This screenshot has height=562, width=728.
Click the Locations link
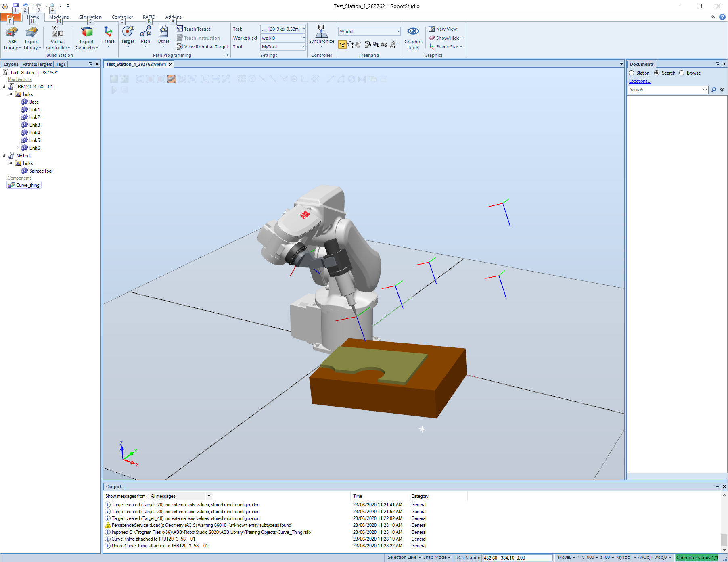[x=640, y=81]
